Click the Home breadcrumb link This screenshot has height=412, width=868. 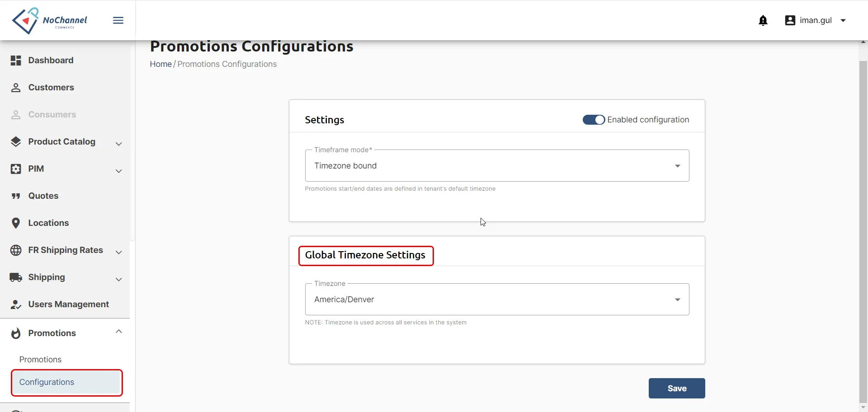pyautogui.click(x=160, y=64)
